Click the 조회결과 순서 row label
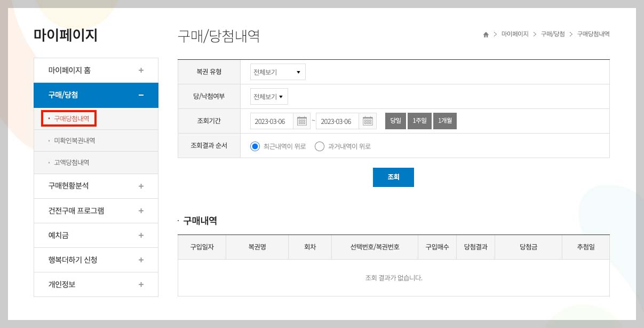Screen dimensions: 644x328 (x=209, y=146)
